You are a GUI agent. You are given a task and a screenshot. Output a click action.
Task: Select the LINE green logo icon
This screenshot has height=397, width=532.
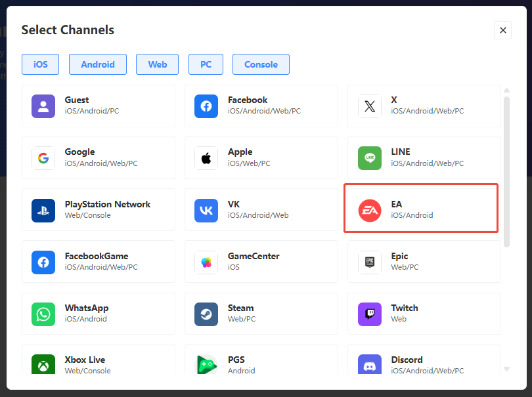[x=369, y=158]
